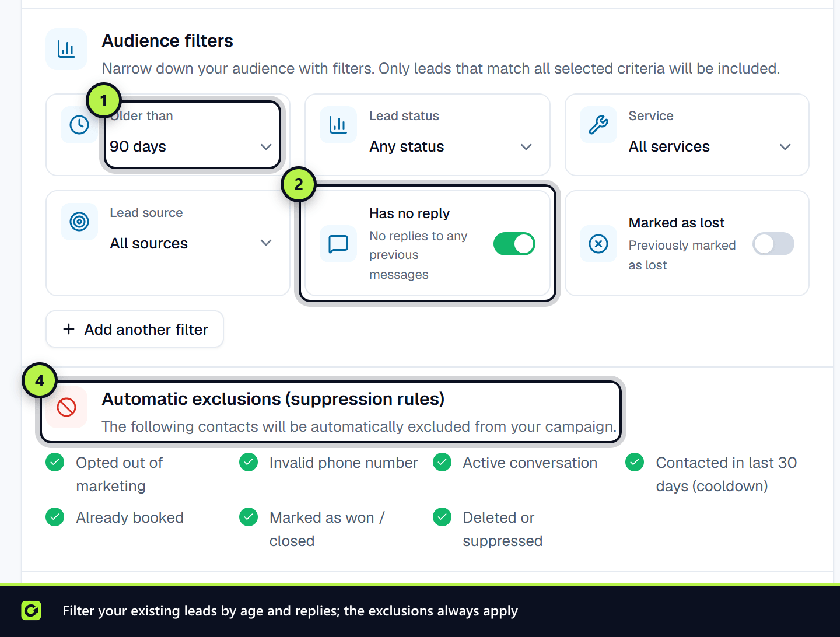Click the caption about filtering existing leads

click(x=290, y=611)
